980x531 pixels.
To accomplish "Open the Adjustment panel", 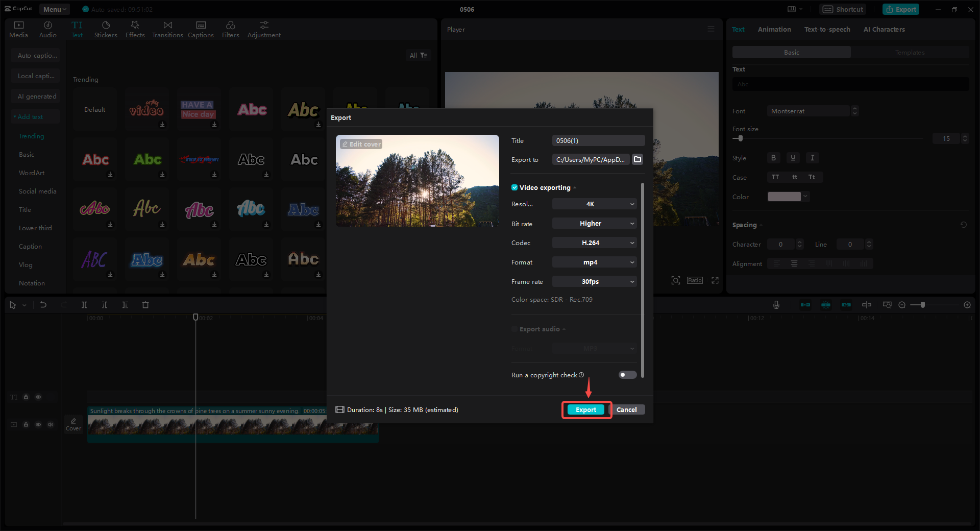I will [x=263, y=29].
